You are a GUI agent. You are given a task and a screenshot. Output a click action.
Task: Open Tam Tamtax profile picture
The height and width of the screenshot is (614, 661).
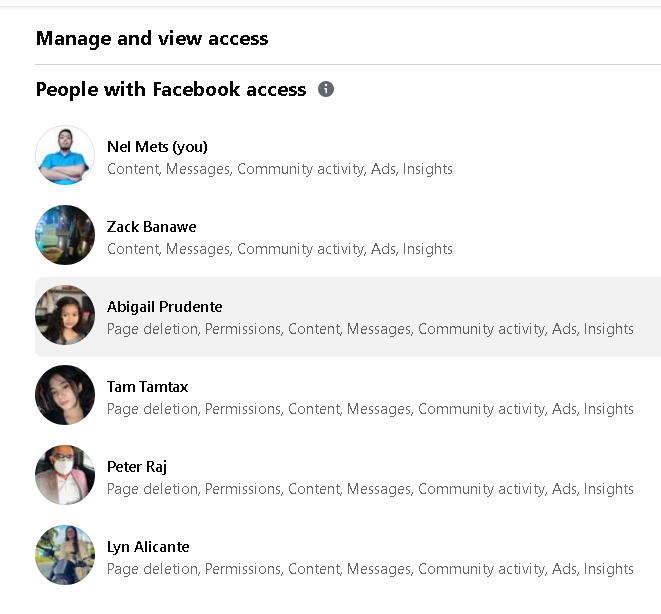click(65, 395)
